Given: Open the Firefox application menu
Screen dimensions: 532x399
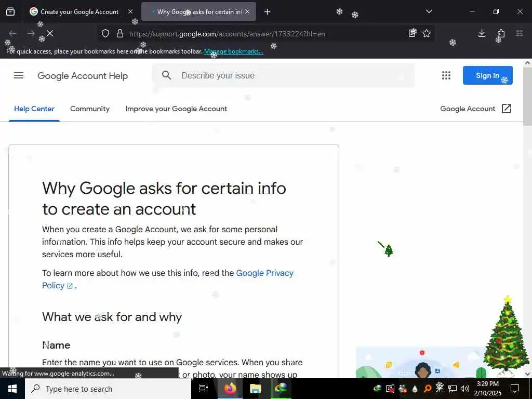Looking at the screenshot, I should point(520,33).
